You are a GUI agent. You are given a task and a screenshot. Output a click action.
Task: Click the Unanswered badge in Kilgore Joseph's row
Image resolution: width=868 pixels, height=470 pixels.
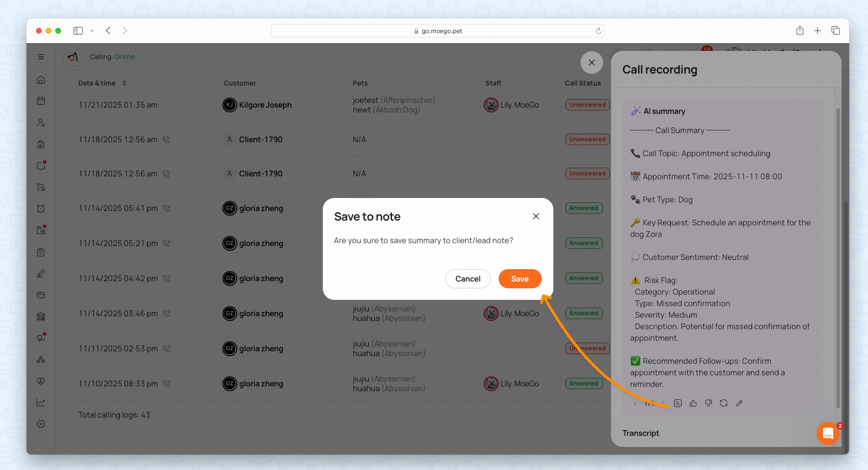pos(587,105)
